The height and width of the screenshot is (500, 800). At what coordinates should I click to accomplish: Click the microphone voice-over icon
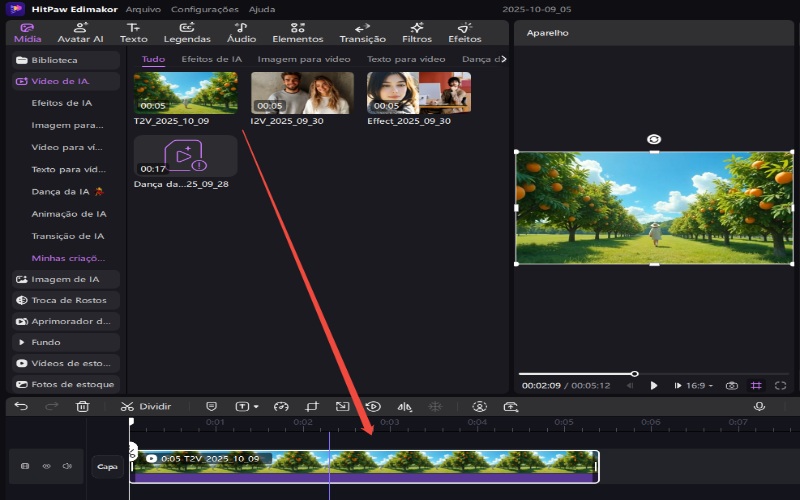pyautogui.click(x=759, y=407)
